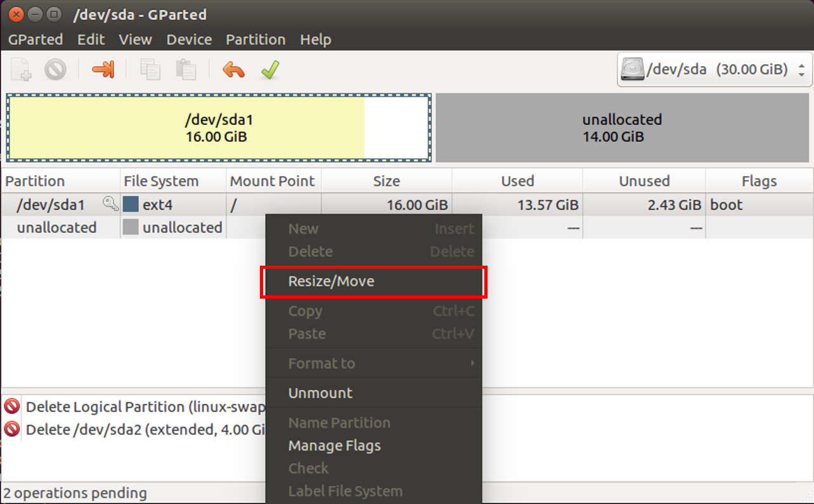814x504 pixels.
Task: Undo the last operation with the orange arrow
Action: pos(233,69)
